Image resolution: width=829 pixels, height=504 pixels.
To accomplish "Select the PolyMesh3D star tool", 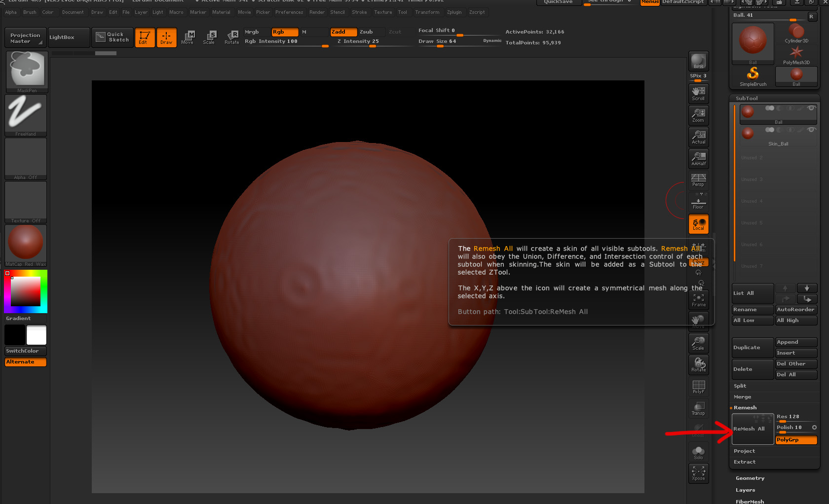I will click(x=796, y=55).
